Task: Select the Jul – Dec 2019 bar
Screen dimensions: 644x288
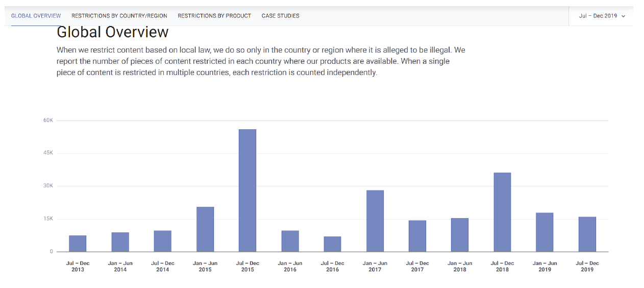Action: [587, 234]
